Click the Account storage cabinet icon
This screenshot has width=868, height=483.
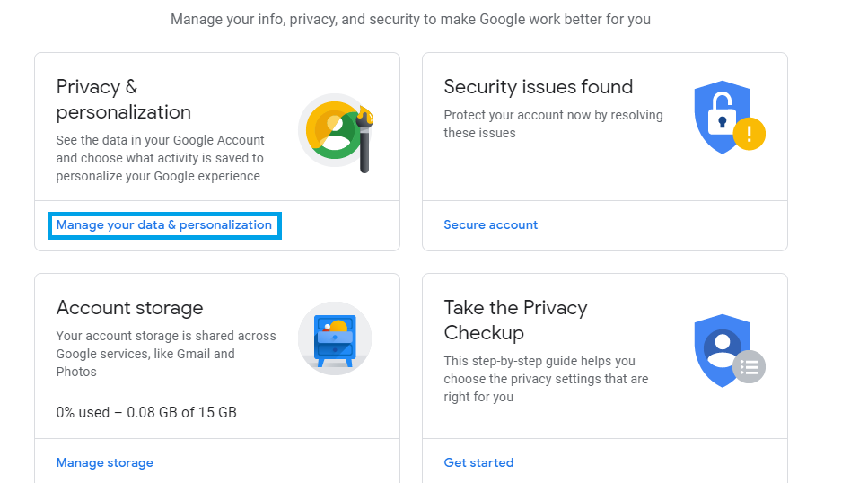pyautogui.click(x=335, y=338)
